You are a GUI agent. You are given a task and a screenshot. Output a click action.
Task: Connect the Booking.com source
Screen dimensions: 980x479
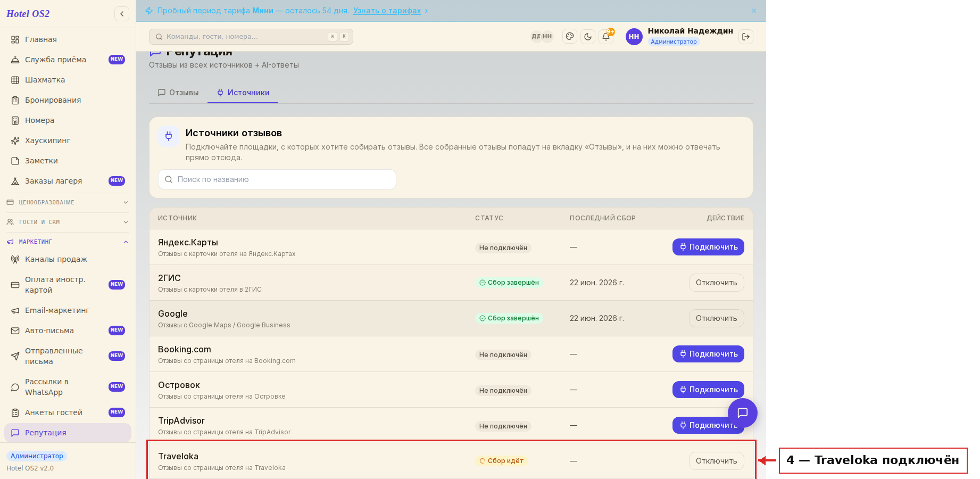[x=708, y=354]
